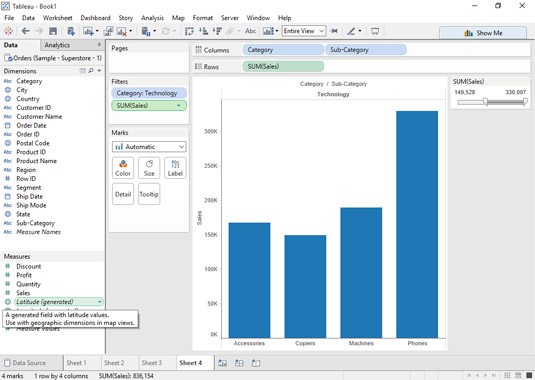Open the Dimensions pane menu arrow
Screen dimensions: 535x380
[99, 71]
